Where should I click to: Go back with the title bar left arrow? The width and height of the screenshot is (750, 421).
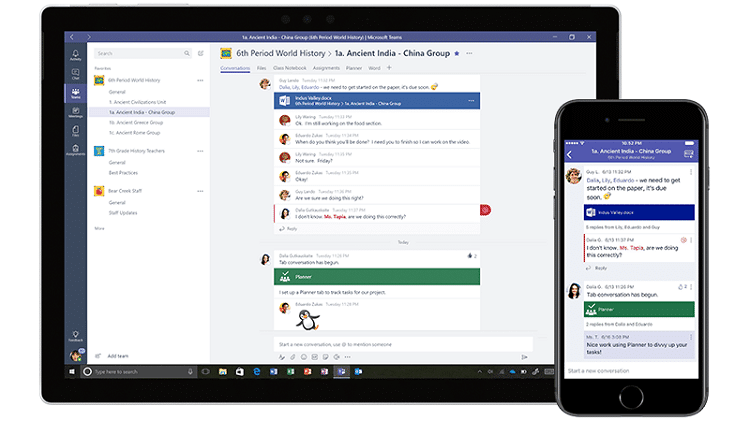coord(72,37)
